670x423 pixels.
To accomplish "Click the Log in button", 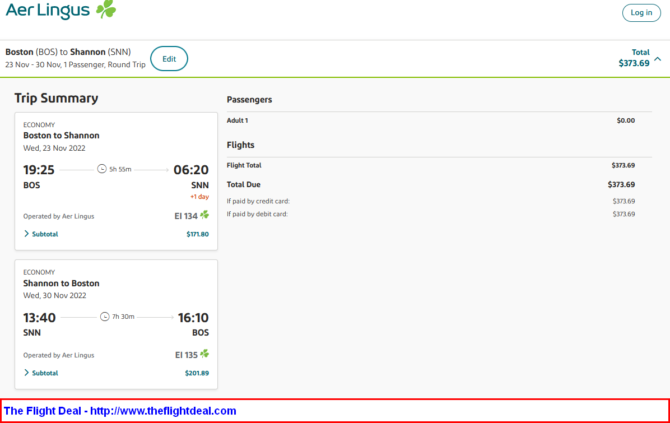I will point(641,13).
